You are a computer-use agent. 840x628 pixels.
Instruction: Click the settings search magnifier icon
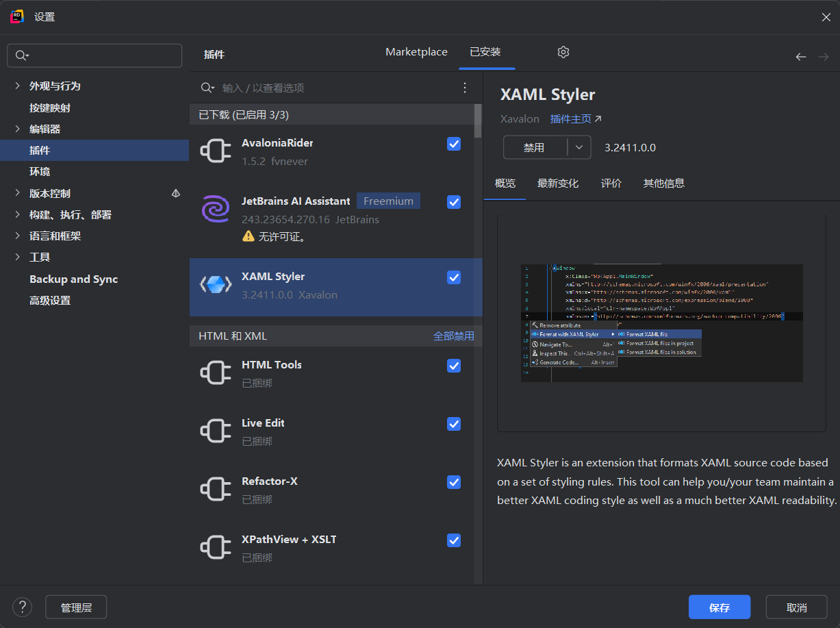tap(21, 55)
